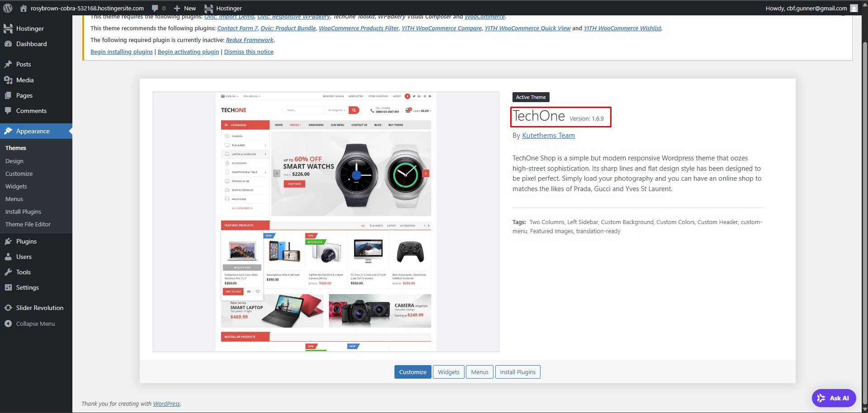This screenshot has height=413, width=868.
Task: Click the Slider Revolution refresh icon
Action: pyautogui.click(x=8, y=308)
